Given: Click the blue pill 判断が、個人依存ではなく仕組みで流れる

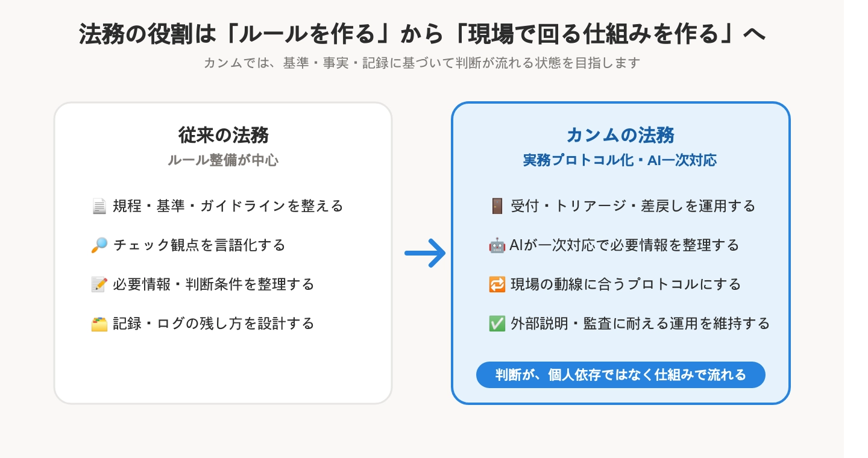Looking at the screenshot, I should (621, 375).
